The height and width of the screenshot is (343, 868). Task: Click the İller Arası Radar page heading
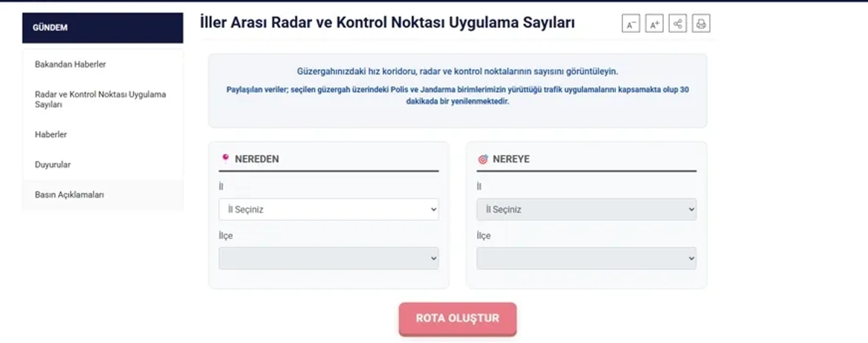pyautogui.click(x=387, y=23)
